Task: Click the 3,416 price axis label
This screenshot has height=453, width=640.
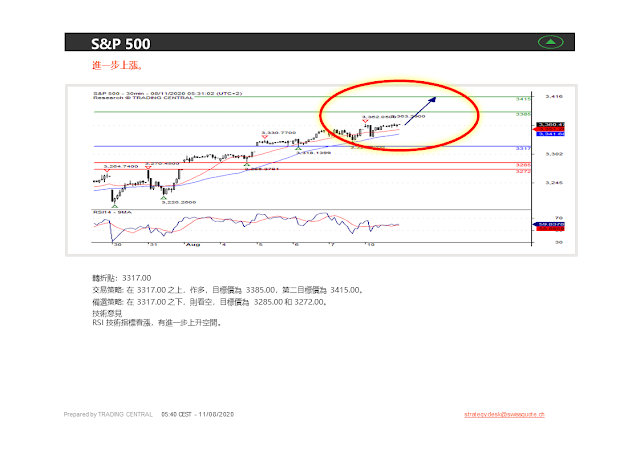Action: click(554, 96)
